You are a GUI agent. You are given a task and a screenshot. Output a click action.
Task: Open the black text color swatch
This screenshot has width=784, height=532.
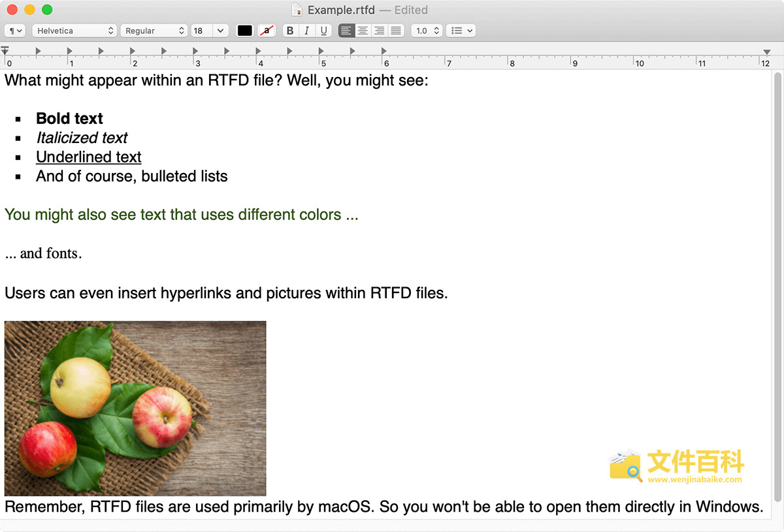245,31
